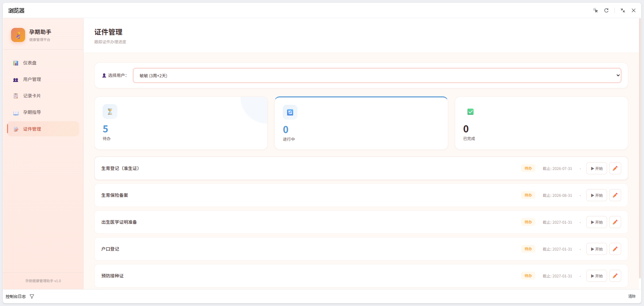The image size is (644, 306).
Task: Navigate to 记录卡片 page
Action: point(32,96)
